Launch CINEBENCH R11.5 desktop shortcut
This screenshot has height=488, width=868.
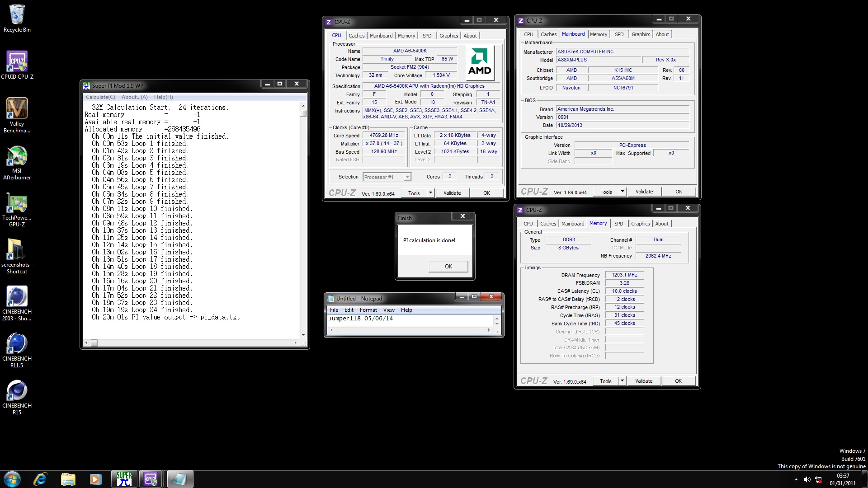pyautogui.click(x=17, y=350)
